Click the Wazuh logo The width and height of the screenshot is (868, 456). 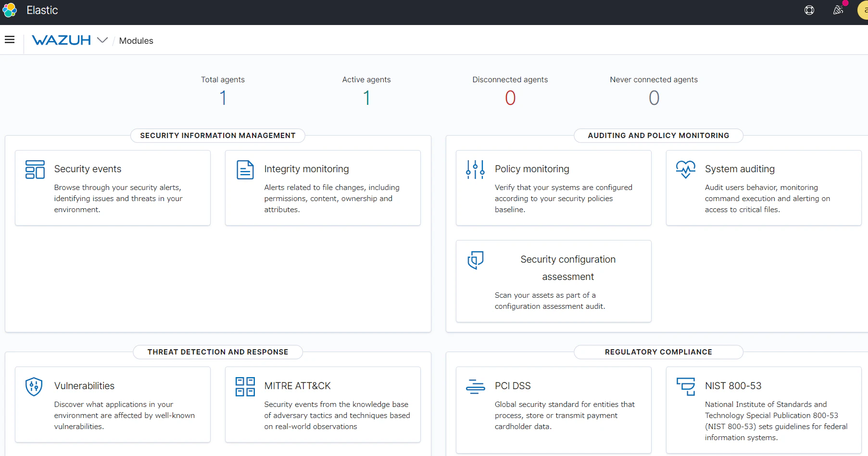click(61, 40)
